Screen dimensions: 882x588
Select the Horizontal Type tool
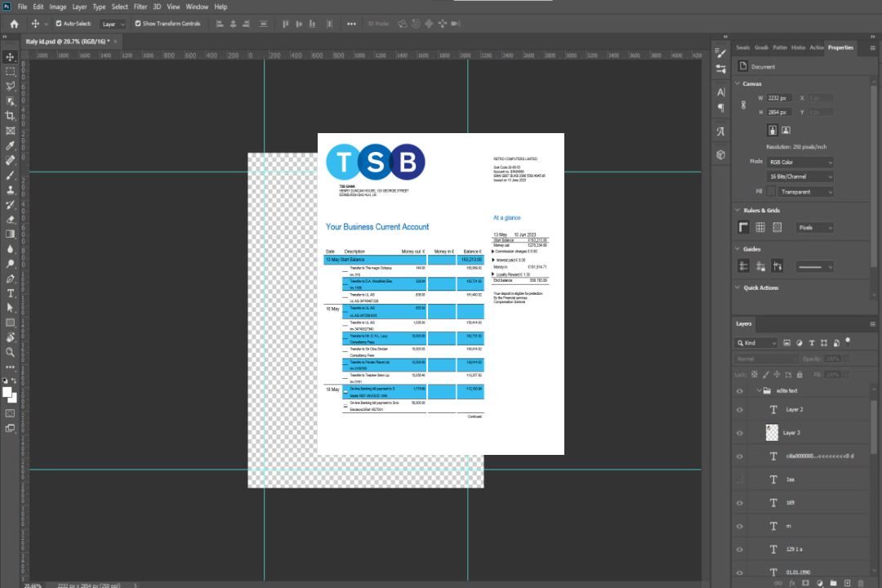[10, 293]
